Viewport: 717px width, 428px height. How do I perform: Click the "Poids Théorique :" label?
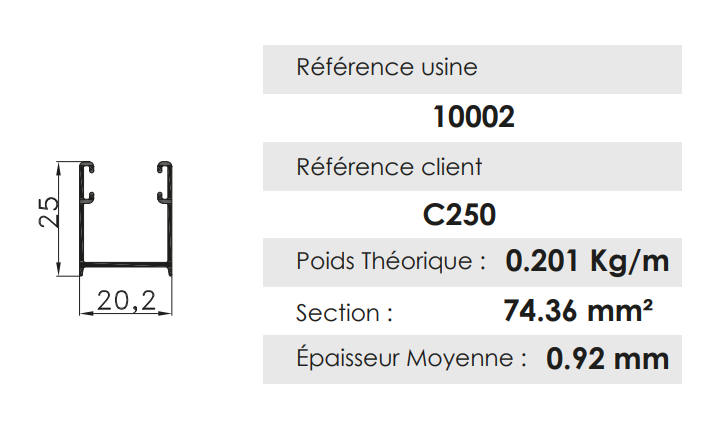coord(391,262)
